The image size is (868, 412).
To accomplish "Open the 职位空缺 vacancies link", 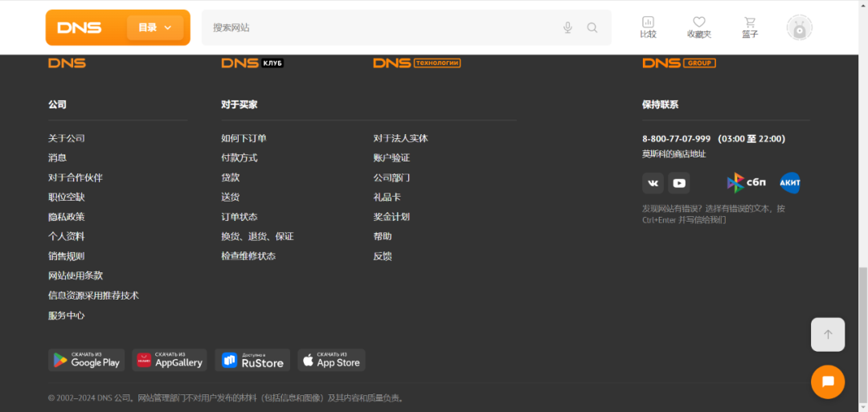I will 67,198.
